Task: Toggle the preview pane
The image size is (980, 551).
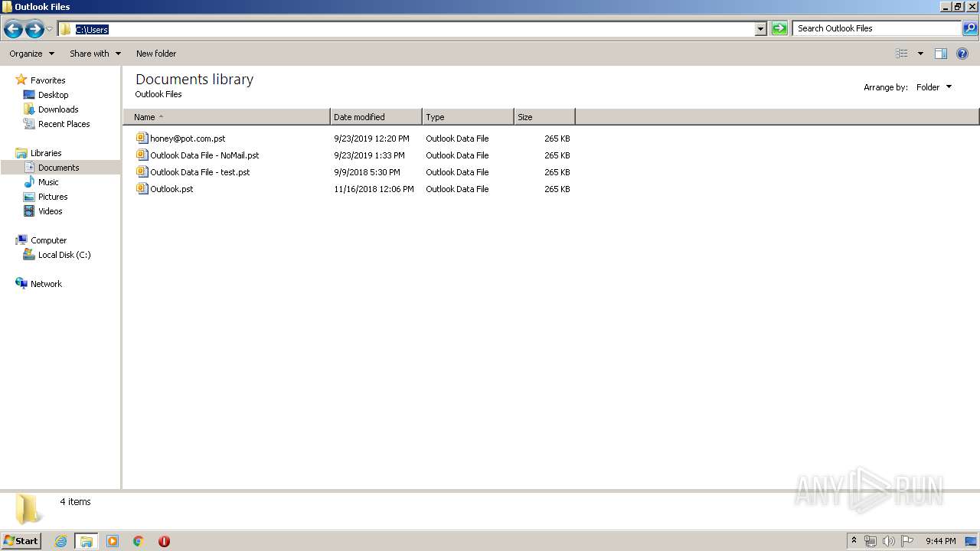Action: 941,54
